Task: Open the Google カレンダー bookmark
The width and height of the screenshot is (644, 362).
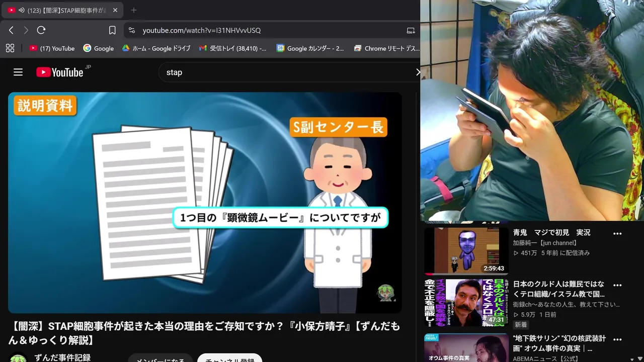Action: pos(310,48)
